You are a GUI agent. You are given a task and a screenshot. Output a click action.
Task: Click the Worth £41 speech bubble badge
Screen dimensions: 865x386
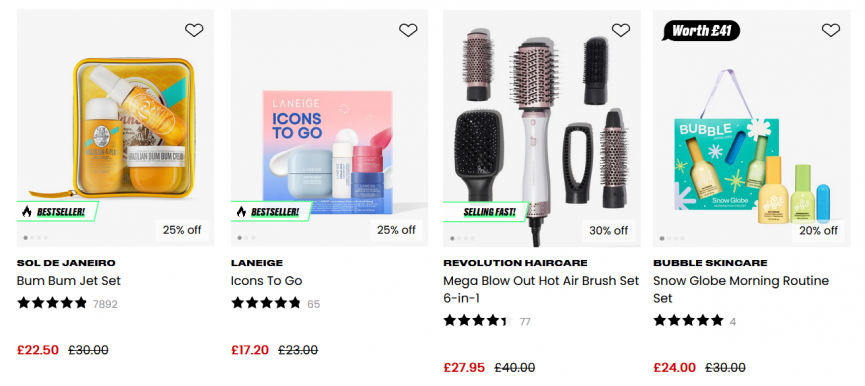coord(701,31)
